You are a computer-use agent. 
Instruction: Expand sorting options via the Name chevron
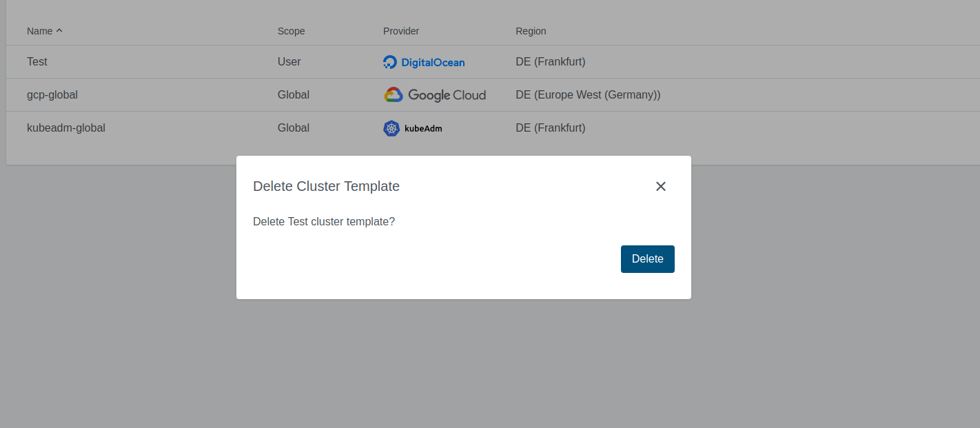59,30
